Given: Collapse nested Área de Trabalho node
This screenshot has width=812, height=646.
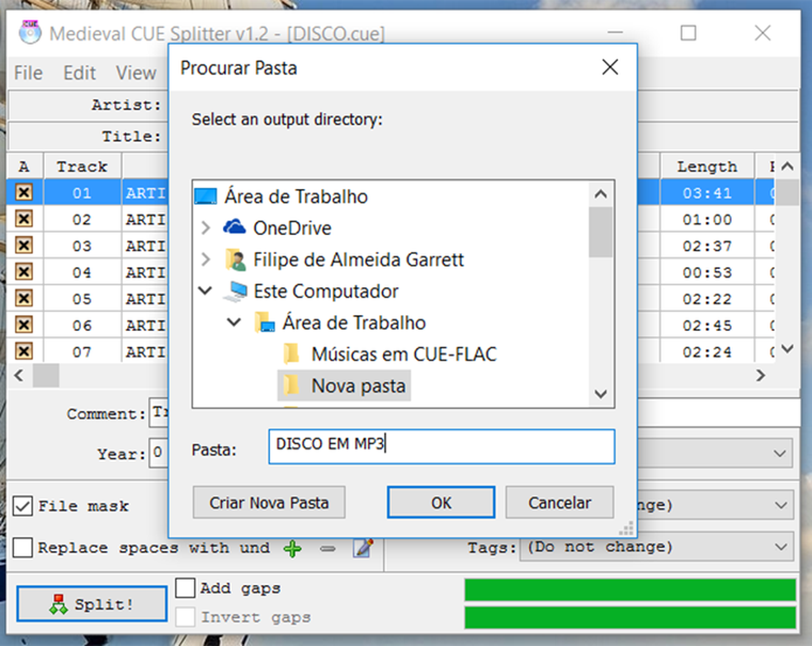Looking at the screenshot, I should click(x=234, y=323).
